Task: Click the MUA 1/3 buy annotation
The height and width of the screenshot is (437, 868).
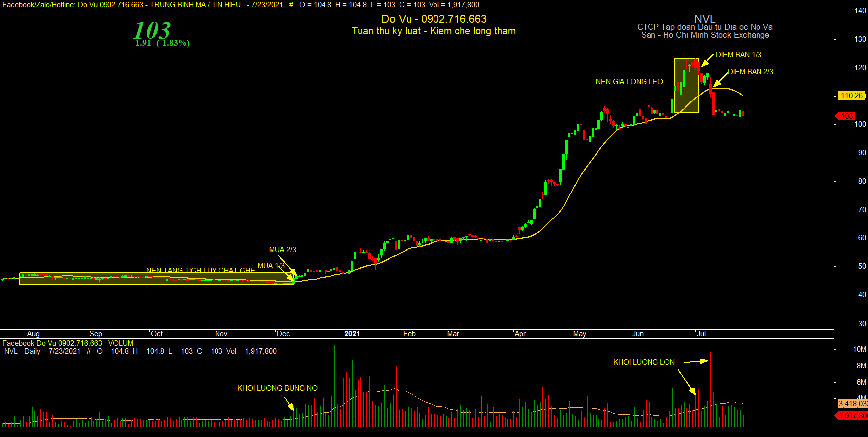Action: point(271,266)
